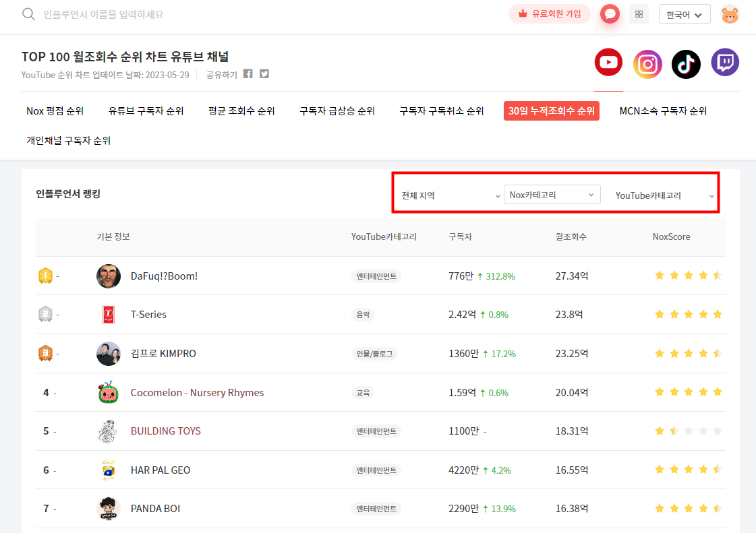Switch to 구독자 구독취소 순위 tab
The image size is (756, 533).
[442, 111]
